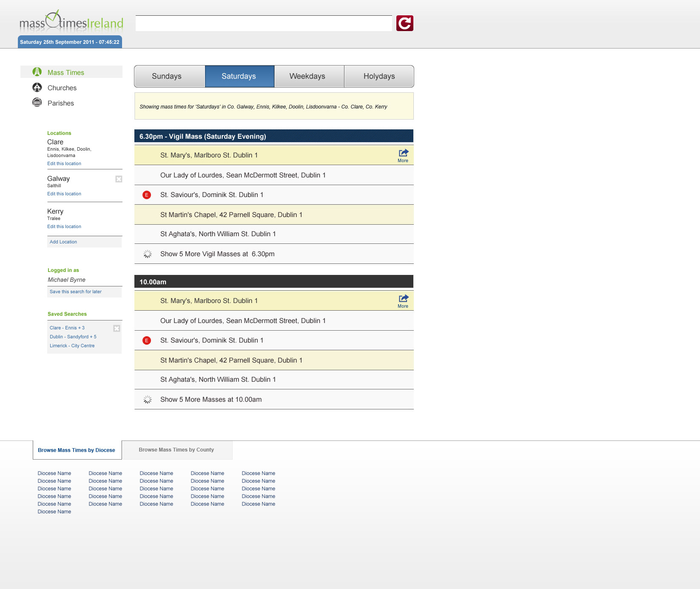This screenshot has height=589, width=700.
Task: Edit the Kerry location
Action: point(64,226)
